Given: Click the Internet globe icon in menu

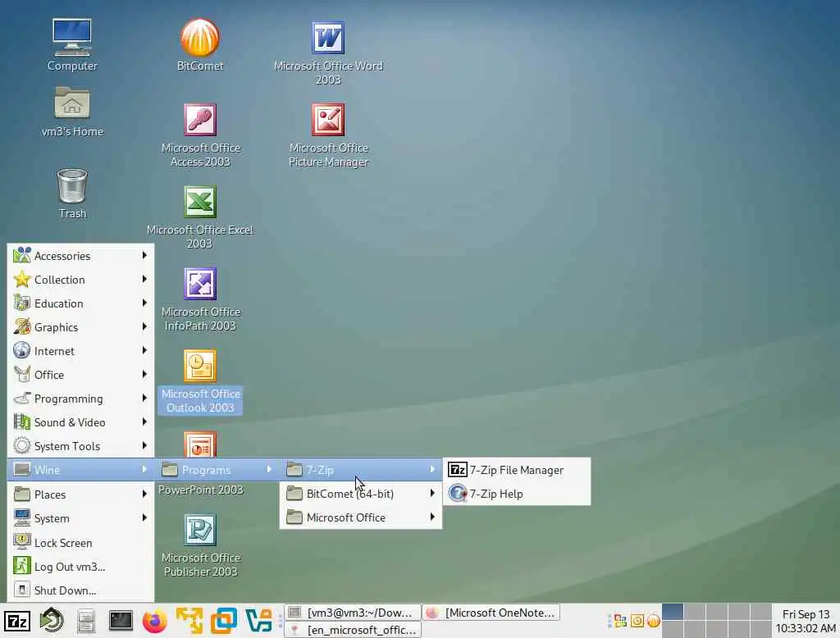Looking at the screenshot, I should [x=22, y=350].
